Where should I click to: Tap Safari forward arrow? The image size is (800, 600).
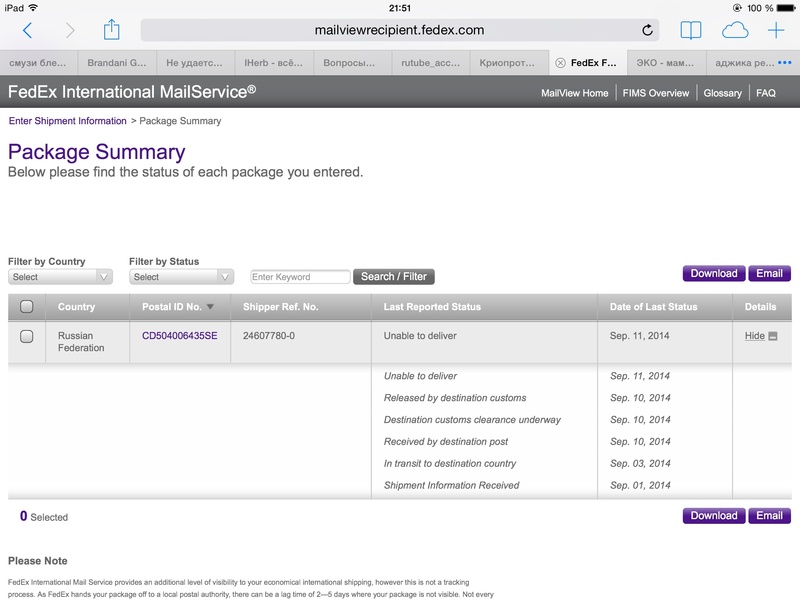(x=70, y=31)
